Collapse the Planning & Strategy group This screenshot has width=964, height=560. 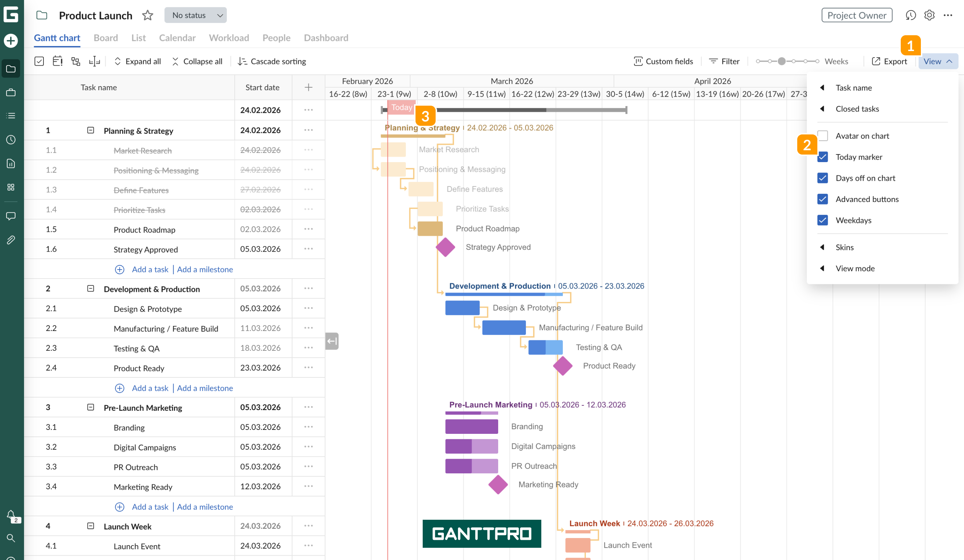point(90,130)
